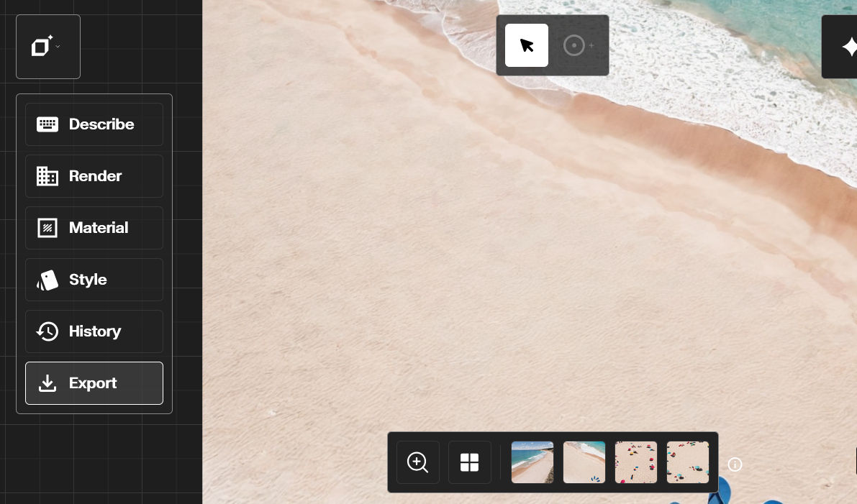
Task: Choose the Style option
Action: (94, 280)
